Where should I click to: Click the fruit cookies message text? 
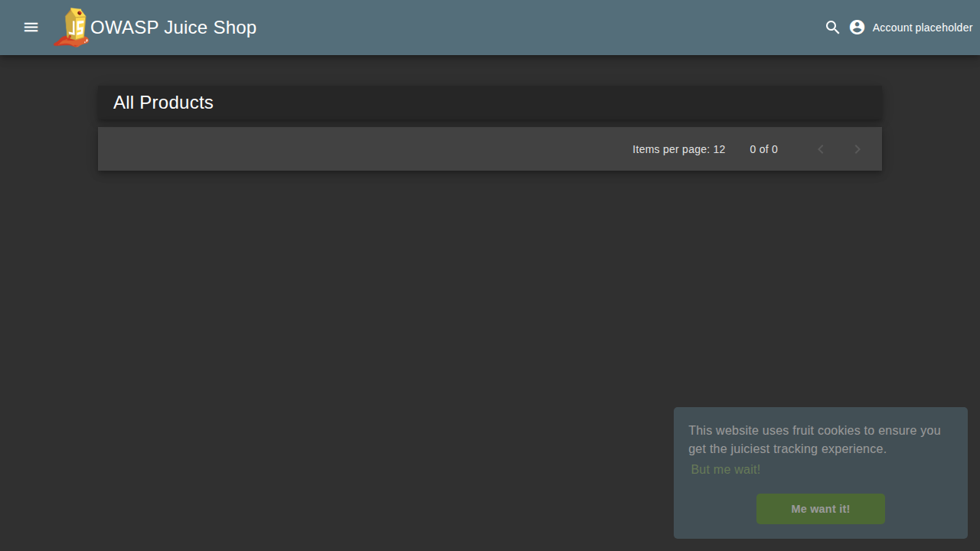coord(814,431)
